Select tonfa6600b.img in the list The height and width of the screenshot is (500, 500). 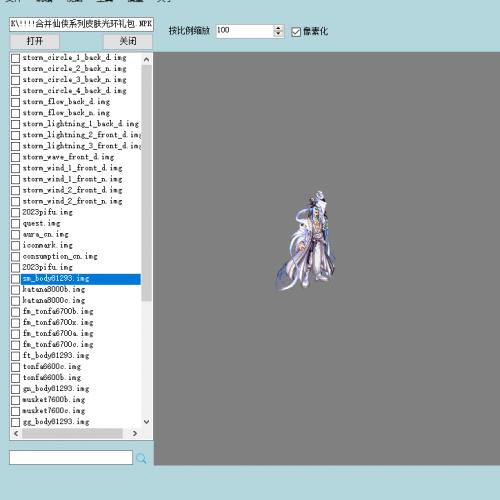point(52,377)
